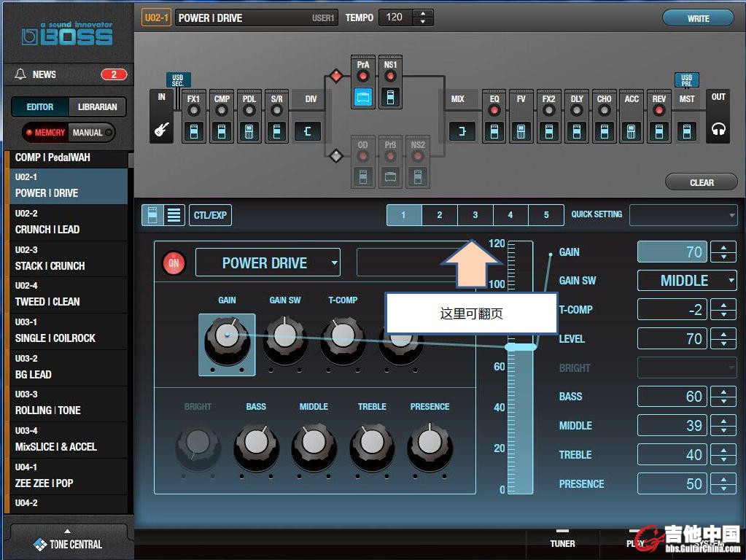Switch to MEMORY mode
This screenshot has width=746, height=560.
[x=45, y=133]
